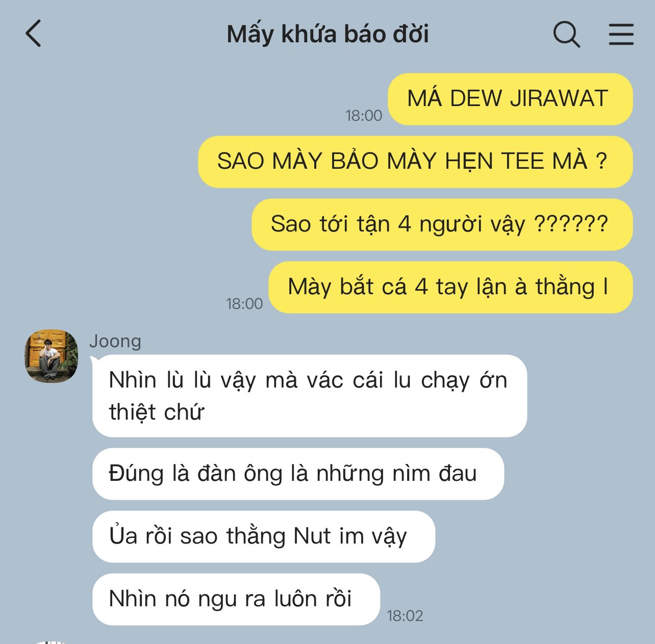This screenshot has width=655, height=644.
Task: Go back using the left chevron
Action: pyautogui.click(x=33, y=34)
